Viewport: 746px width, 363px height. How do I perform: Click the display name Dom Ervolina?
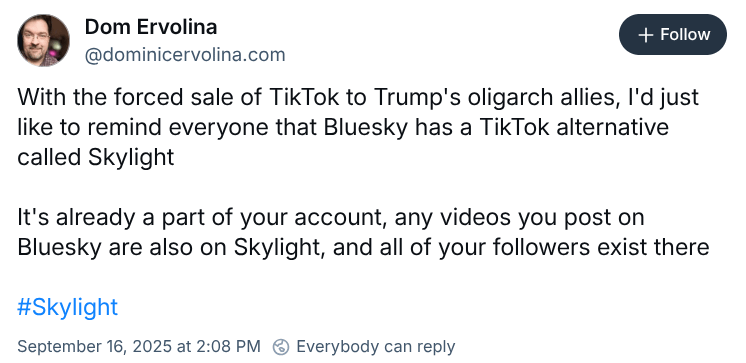151,27
